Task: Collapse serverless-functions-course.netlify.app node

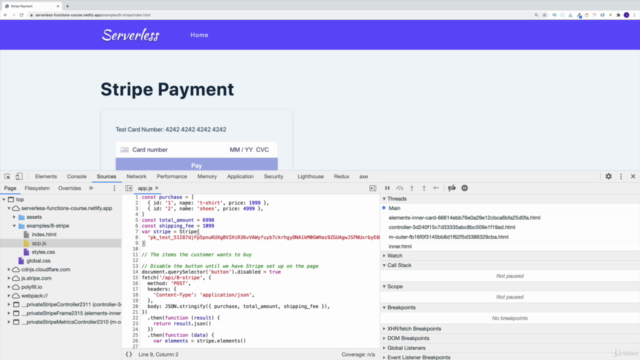Action: click(x=9, y=208)
